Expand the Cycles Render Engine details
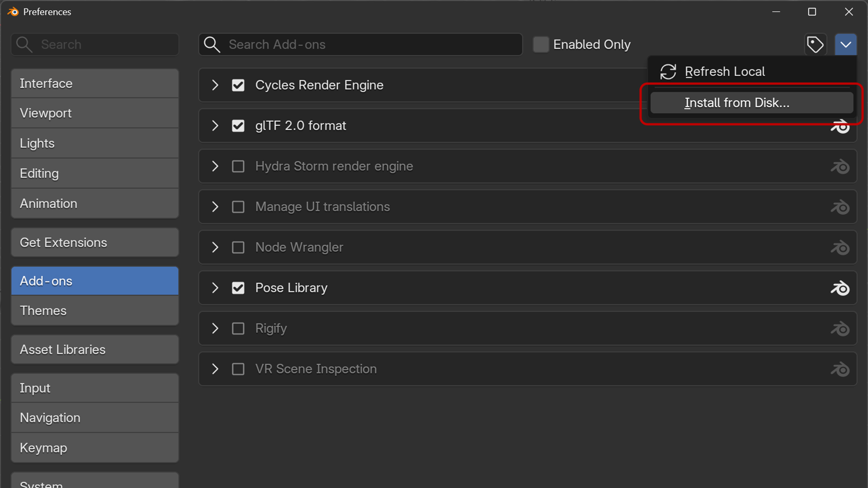This screenshot has height=488, width=868. (x=215, y=85)
